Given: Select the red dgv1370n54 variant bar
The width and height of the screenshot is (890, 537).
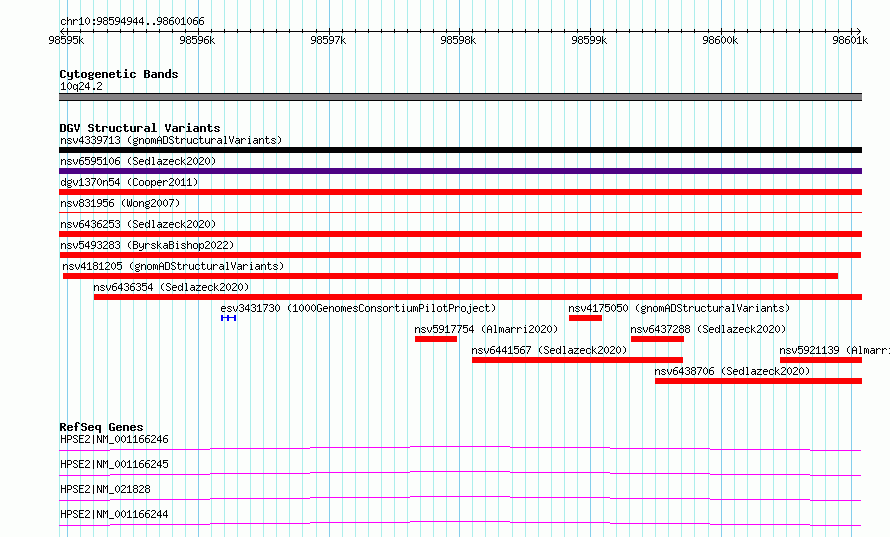Looking at the screenshot, I should (x=460, y=192).
